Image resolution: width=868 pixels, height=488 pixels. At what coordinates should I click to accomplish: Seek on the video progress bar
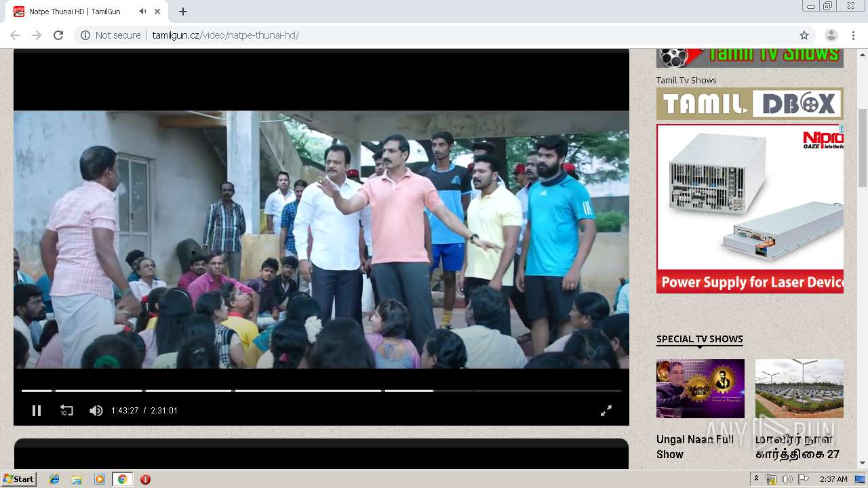(x=321, y=390)
